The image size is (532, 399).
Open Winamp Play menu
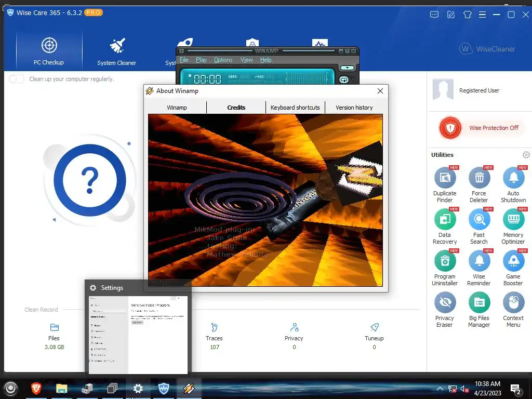point(201,60)
